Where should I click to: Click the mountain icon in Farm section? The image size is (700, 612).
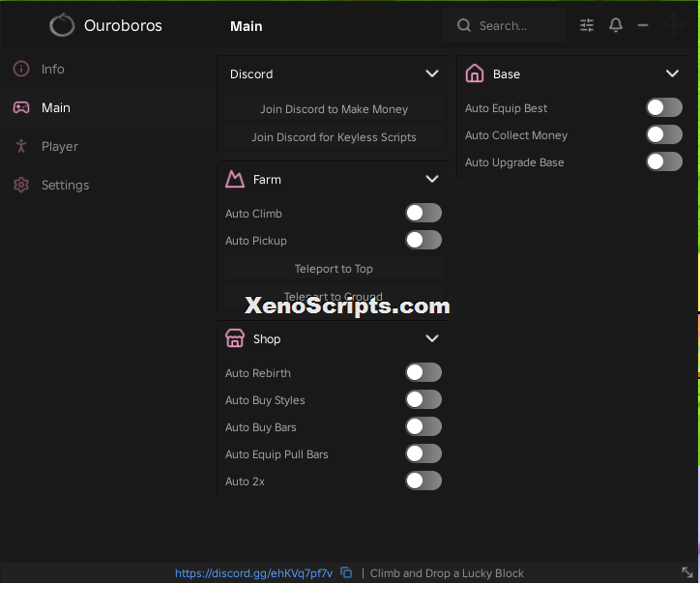[x=235, y=179]
